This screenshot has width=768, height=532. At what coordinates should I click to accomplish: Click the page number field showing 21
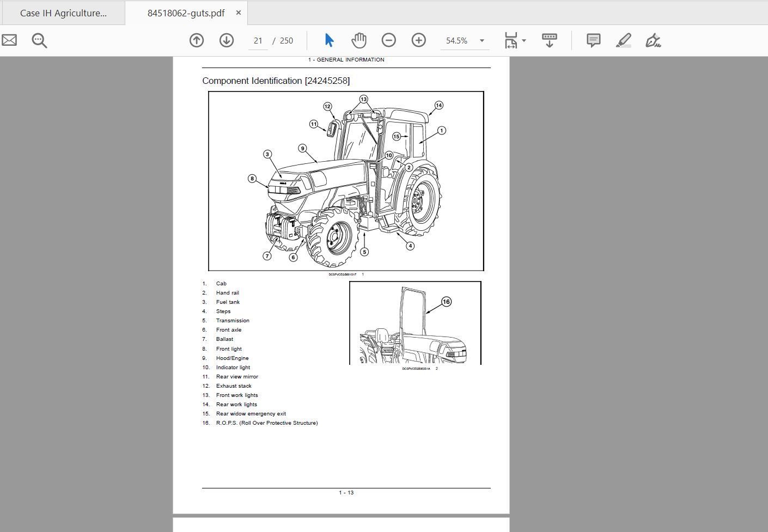(258, 41)
